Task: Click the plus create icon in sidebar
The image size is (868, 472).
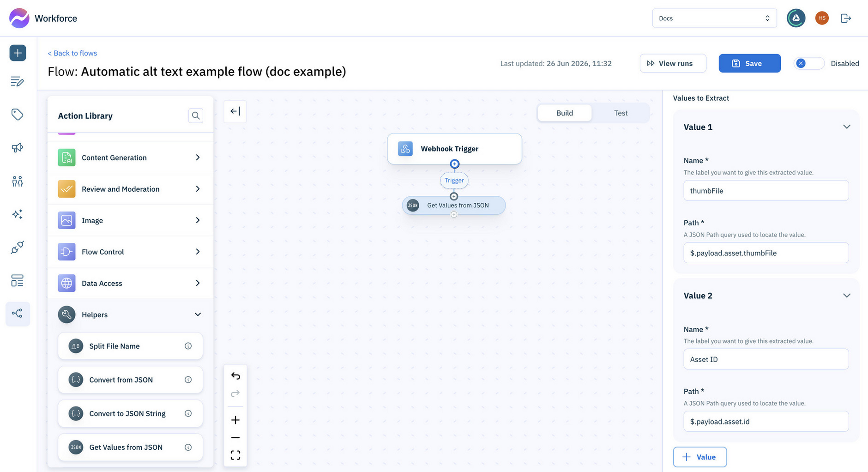Action: [x=18, y=53]
